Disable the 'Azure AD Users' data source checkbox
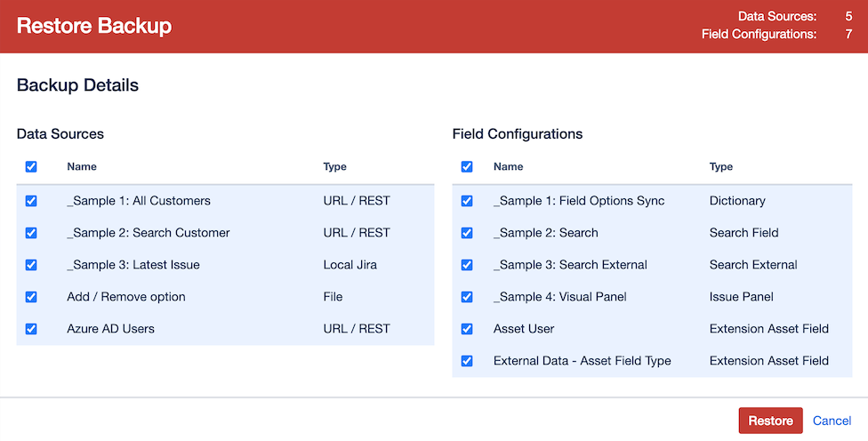This screenshot has width=868, height=441. [x=31, y=329]
